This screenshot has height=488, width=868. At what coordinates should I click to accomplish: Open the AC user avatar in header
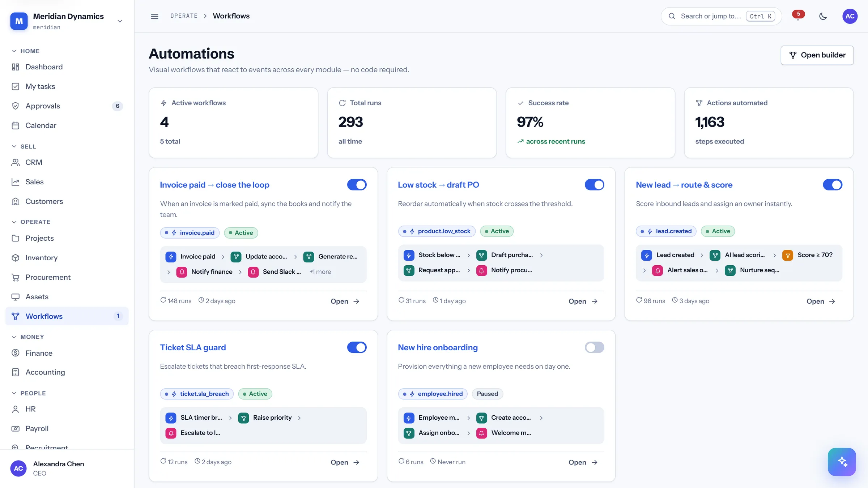point(850,16)
